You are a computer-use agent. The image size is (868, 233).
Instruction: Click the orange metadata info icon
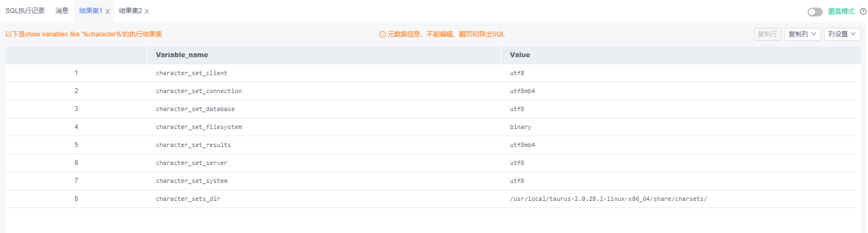pos(382,34)
